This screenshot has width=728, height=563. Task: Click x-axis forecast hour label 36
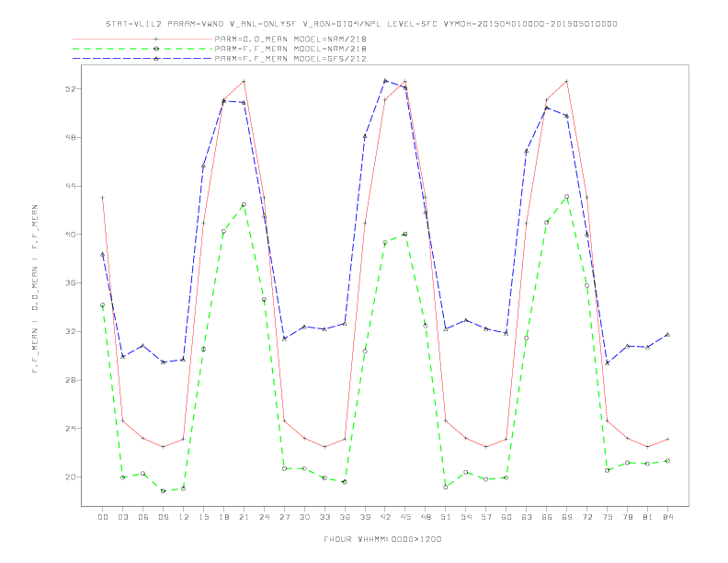tap(345, 517)
